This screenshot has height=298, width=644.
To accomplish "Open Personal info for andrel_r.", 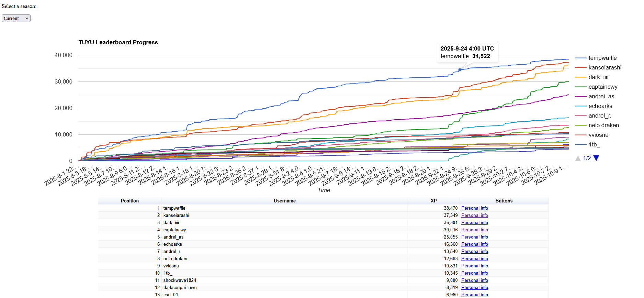I will tap(475, 251).
